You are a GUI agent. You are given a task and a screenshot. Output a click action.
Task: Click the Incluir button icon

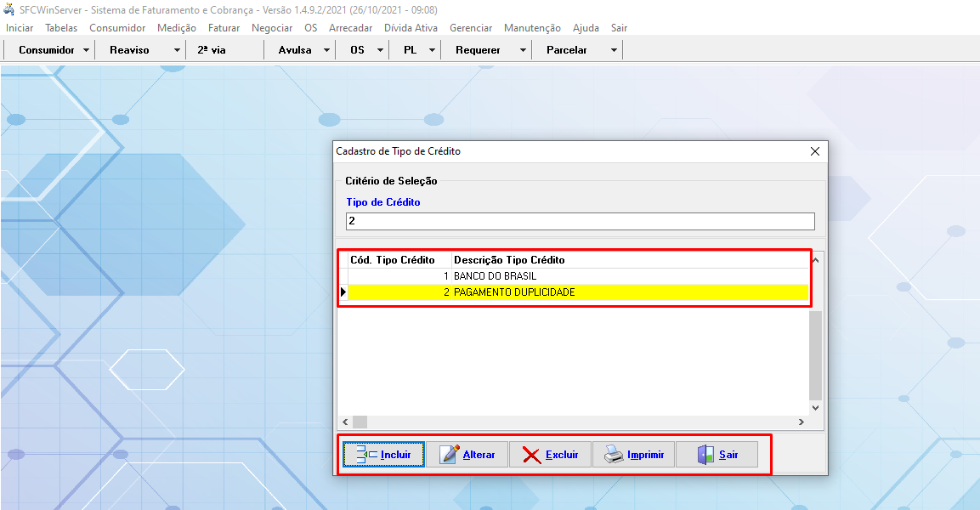click(x=366, y=455)
